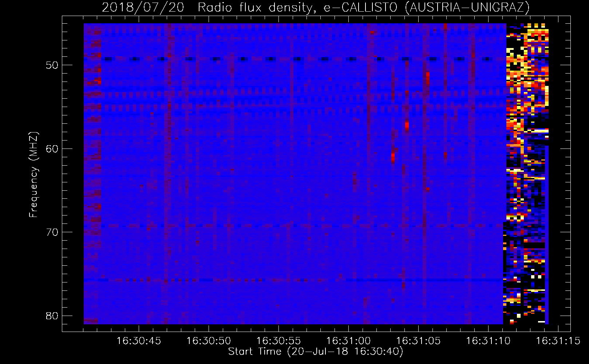Click the bright red burst near 57 MHz

[x=407, y=126]
